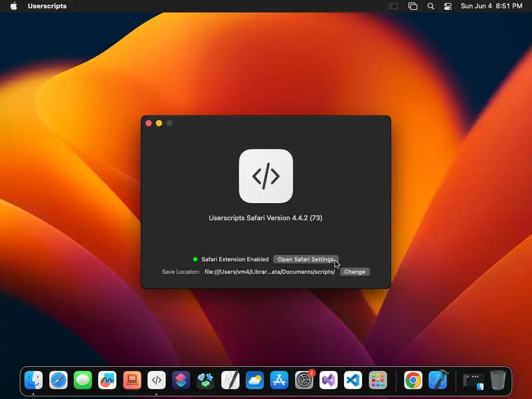
Task: Click the Stage Manager icon in menu bar
Action: 393,6
